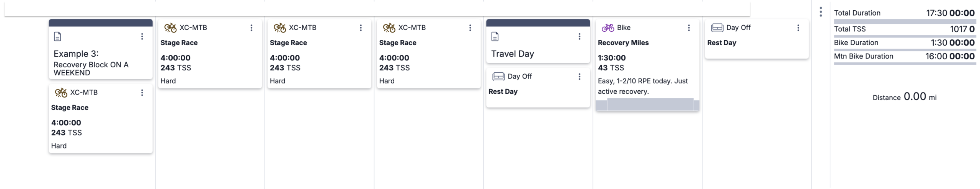Open options for Travel Day note

pos(580,36)
